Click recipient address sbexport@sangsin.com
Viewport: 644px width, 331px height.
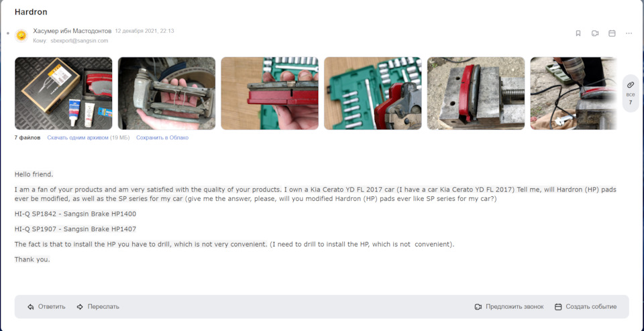click(x=79, y=41)
